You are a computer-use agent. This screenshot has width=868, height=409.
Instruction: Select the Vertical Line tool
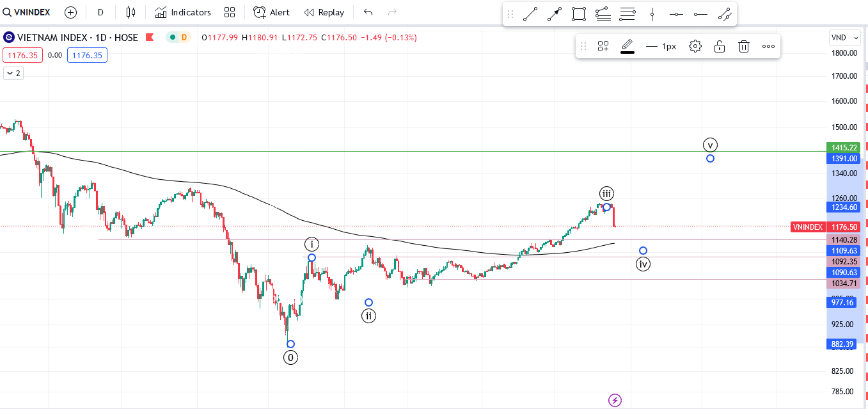click(652, 14)
